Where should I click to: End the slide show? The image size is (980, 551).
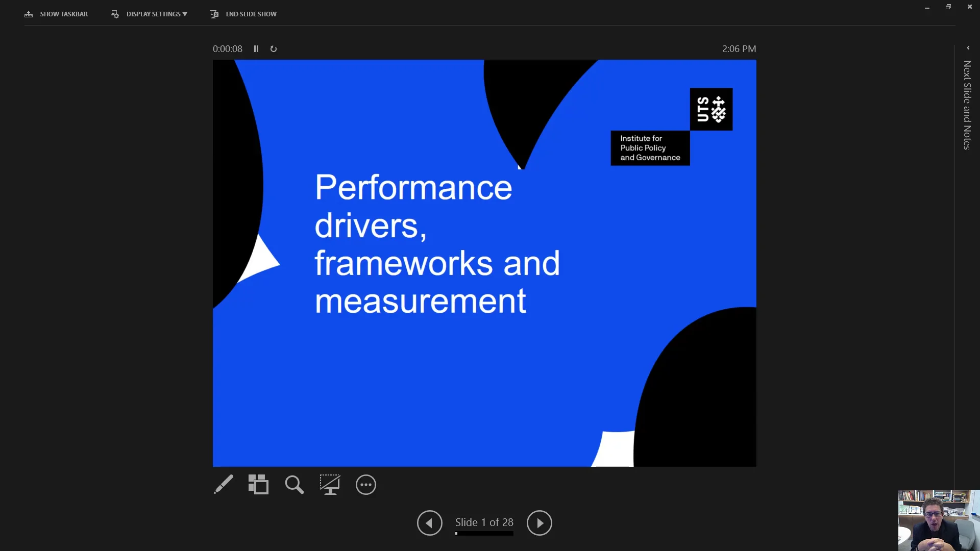(x=251, y=14)
